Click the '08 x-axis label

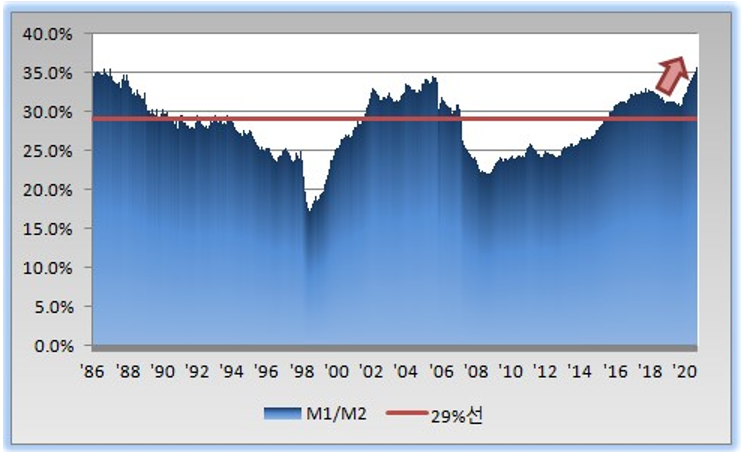point(476,372)
